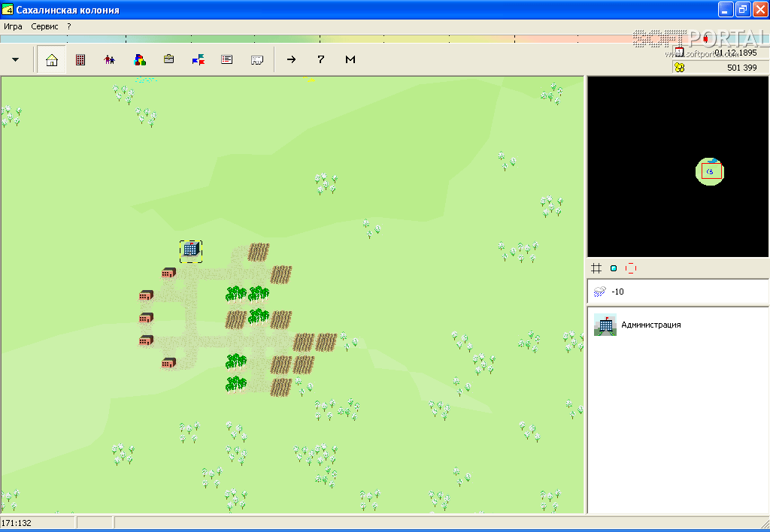Viewport: 770px width, 532px height.
Task: Click the Администрация building icon in info panel
Action: coord(605,325)
